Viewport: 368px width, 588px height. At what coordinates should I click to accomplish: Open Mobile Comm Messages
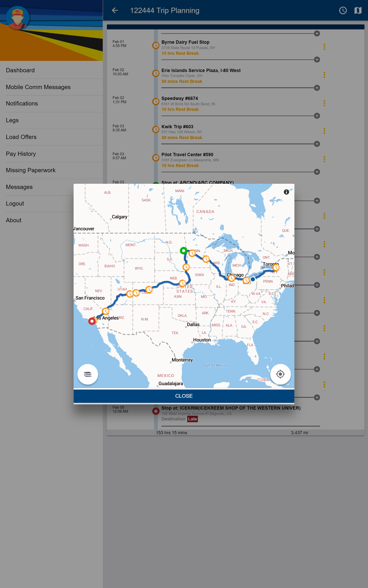click(x=51, y=87)
